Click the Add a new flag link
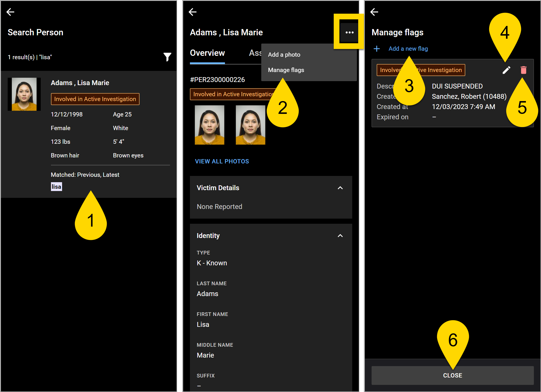The width and height of the screenshot is (541, 392). coord(408,49)
